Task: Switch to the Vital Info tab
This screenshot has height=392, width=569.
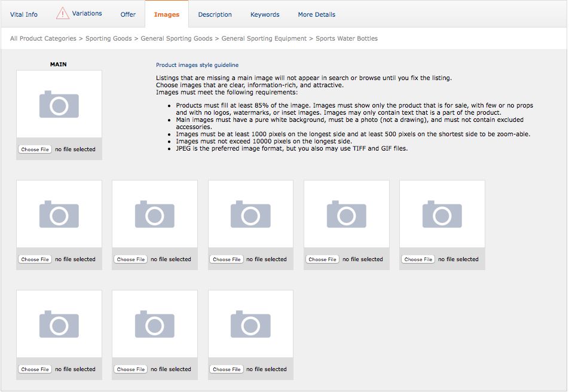Action: pyautogui.click(x=23, y=14)
